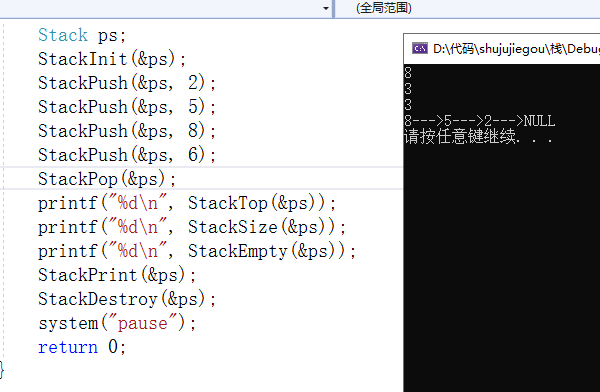Click the line 'StackInit(&ps);'
The height and width of the screenshot is (392, 600).
(x=112, y=59)
